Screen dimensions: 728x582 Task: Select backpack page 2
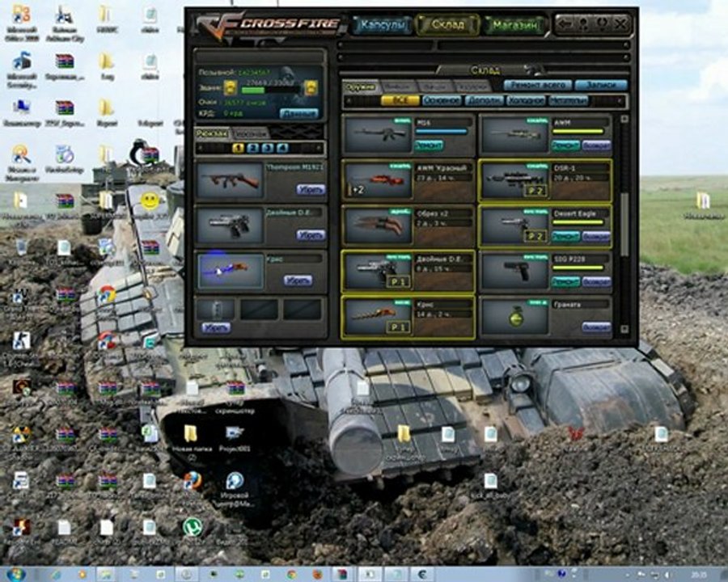(x=253, y=148)
